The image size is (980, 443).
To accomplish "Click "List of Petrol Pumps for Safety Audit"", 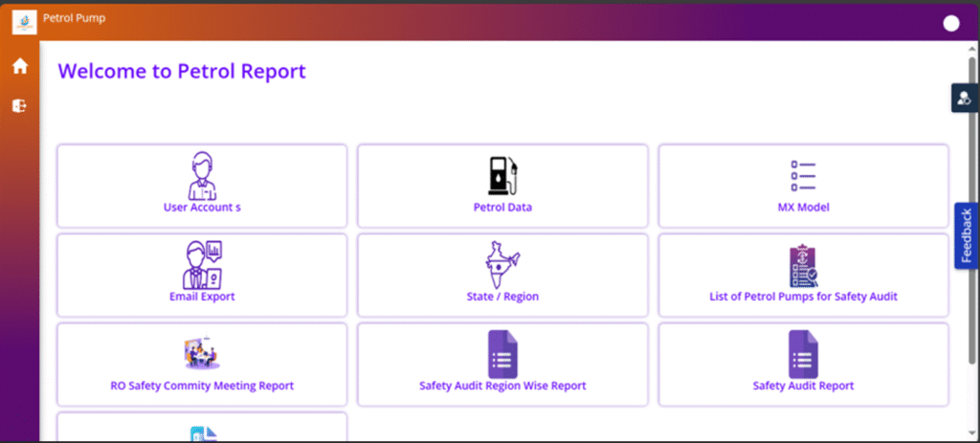I will pyautogui.click(x=803, y=297).
